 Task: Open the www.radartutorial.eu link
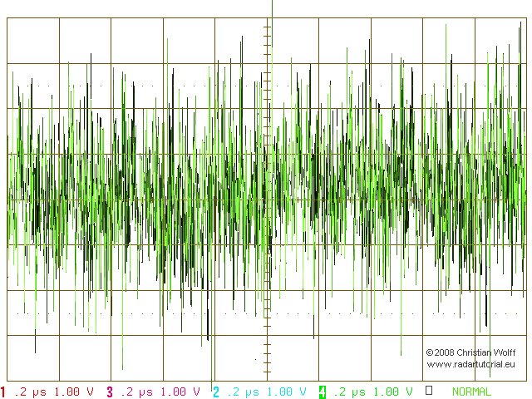click(471, 364)
